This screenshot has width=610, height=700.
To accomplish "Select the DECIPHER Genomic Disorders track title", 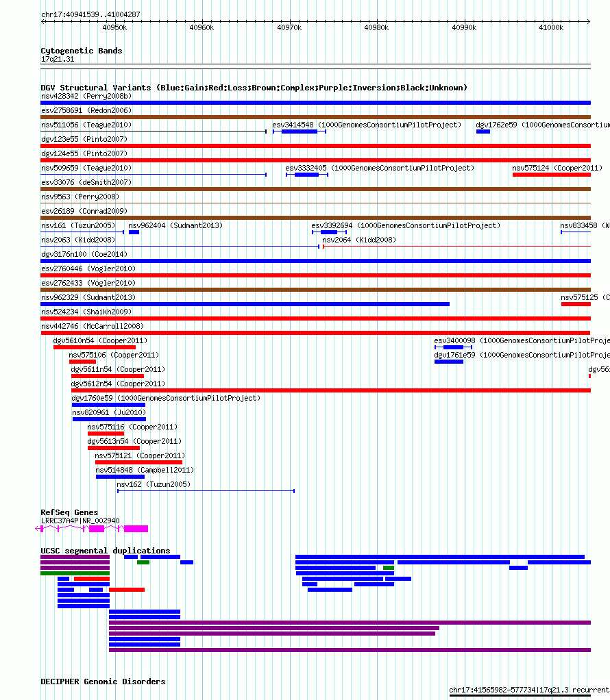I will pos(103,682).
